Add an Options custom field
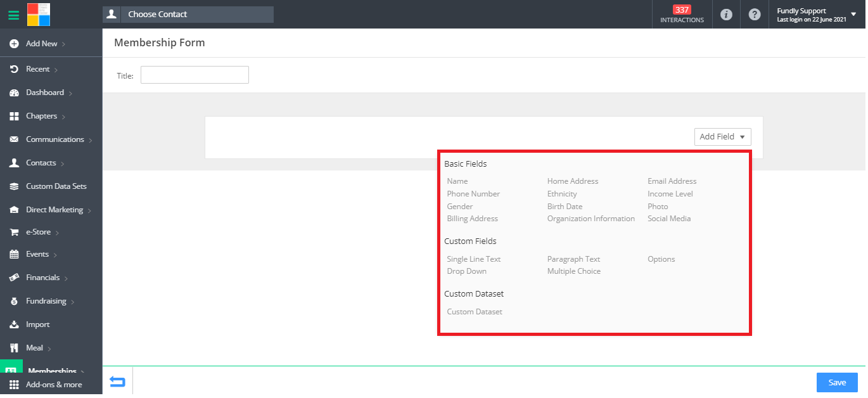This screenshot has height=398, width=868. (661, 259)
